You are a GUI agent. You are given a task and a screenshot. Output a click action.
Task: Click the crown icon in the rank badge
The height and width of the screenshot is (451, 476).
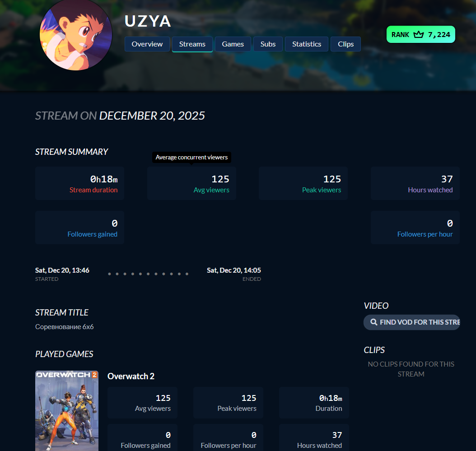click(x=418, y=34)
